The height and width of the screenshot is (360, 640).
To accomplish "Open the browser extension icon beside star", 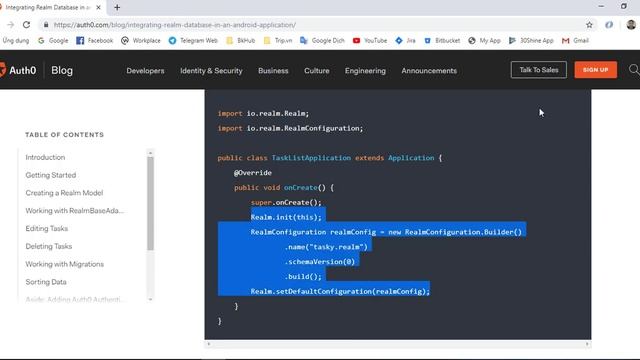I will pos(609,25).
